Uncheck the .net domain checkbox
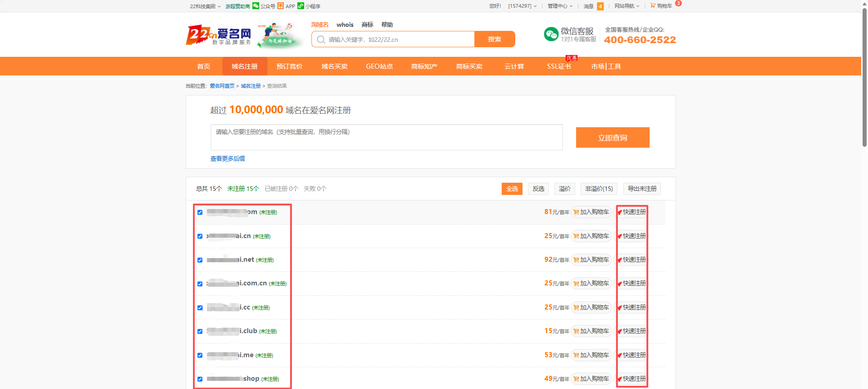The height and width of the screenshot is (389, 868). [x=200, y=260]
